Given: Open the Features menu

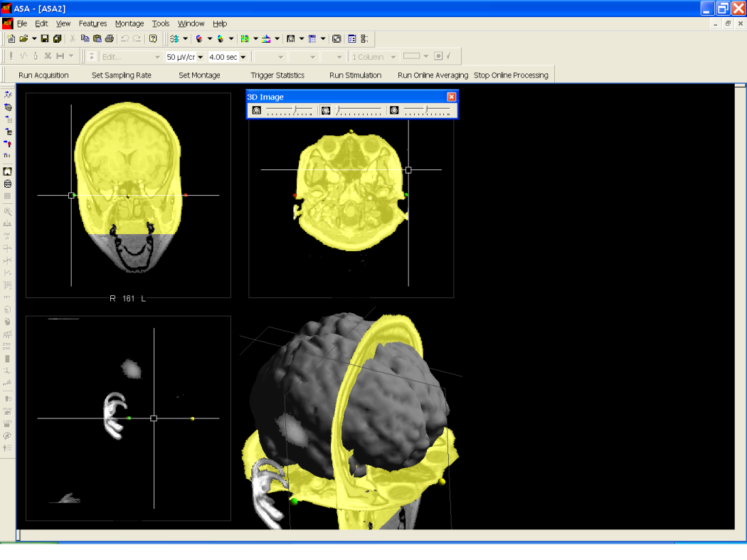Looking at the screenshot, I should coord(93,23).
